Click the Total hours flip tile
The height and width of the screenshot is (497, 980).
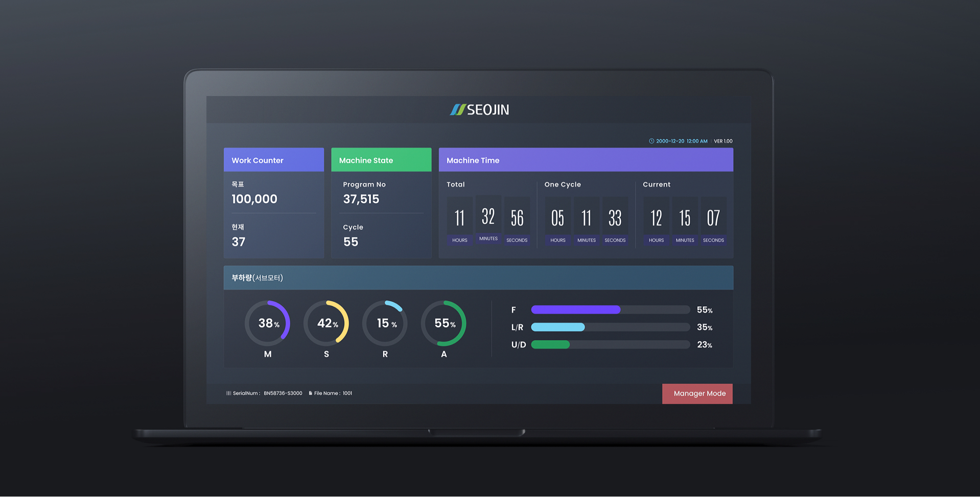click(x=459, y=218)
